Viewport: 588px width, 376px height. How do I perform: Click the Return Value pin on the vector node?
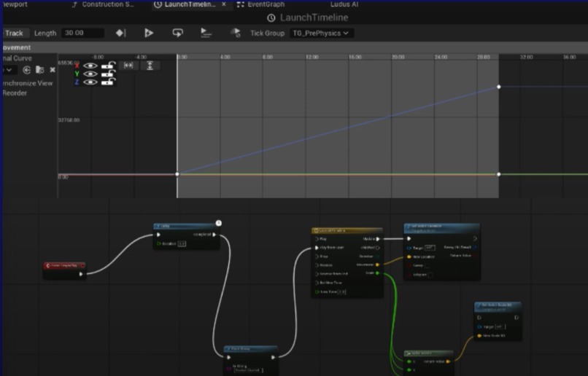tap(448, 361)
